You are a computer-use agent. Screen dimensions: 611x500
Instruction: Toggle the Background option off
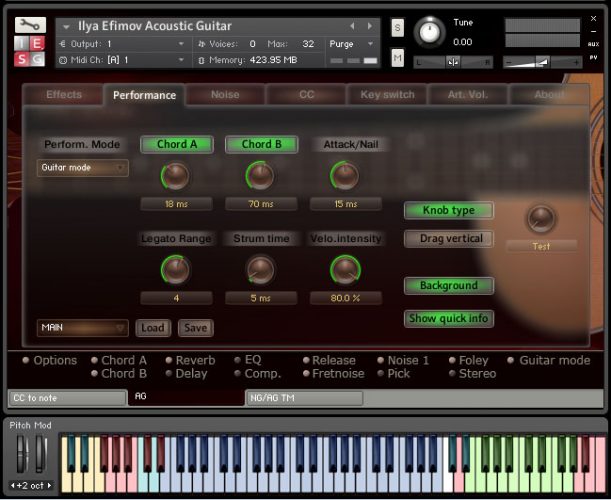click(x=449, y=286)
